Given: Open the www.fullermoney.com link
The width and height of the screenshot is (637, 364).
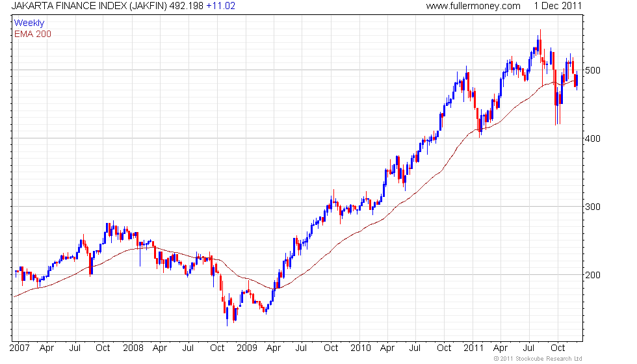Looking at the screenshot, I should [x=473, y=6].
